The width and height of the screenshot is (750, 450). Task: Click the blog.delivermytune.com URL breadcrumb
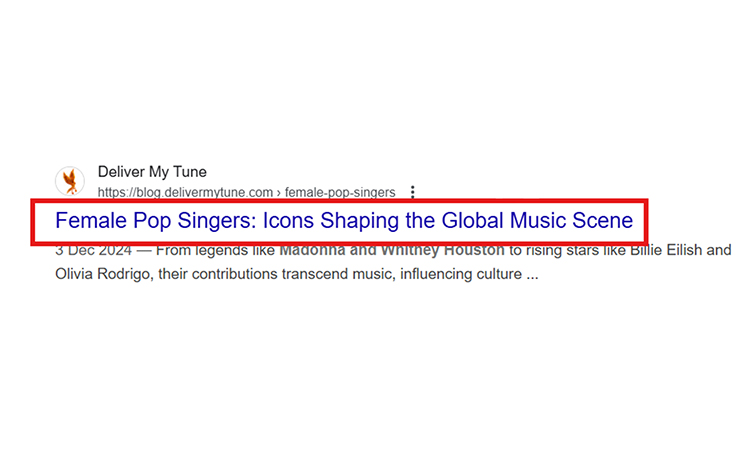tap(246, 192)
